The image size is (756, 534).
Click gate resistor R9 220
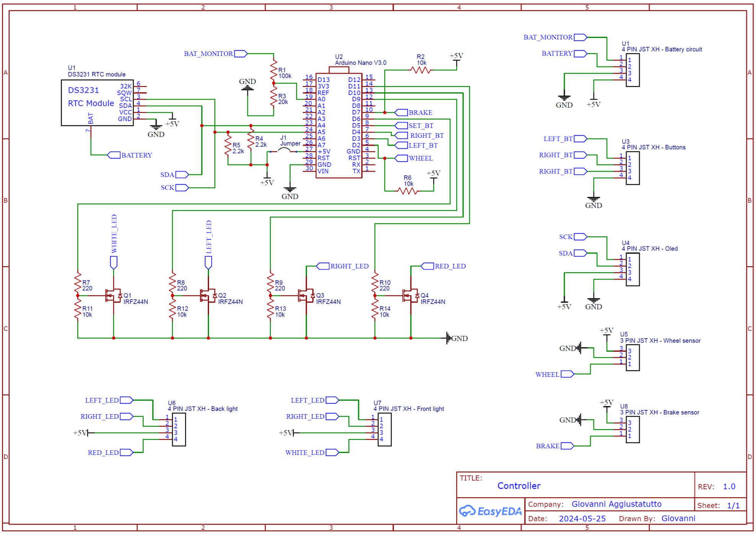tap(270, 283)
